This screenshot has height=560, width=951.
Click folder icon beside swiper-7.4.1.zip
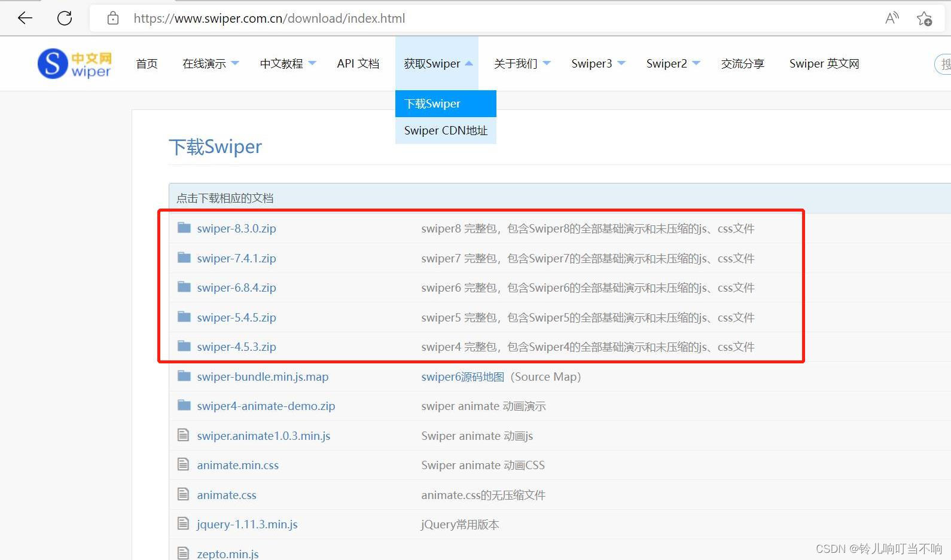pos(184,258)
